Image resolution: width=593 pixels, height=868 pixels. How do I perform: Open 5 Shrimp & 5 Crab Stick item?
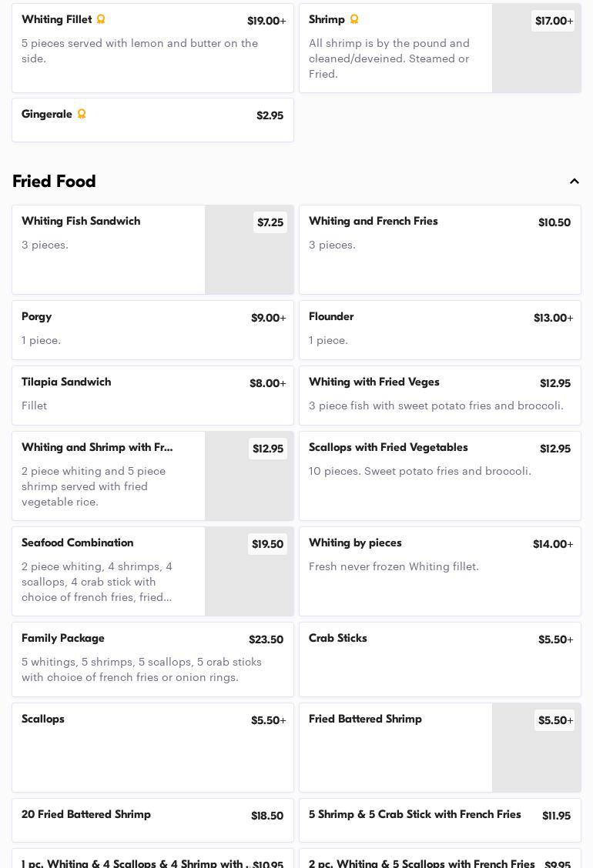440,820
